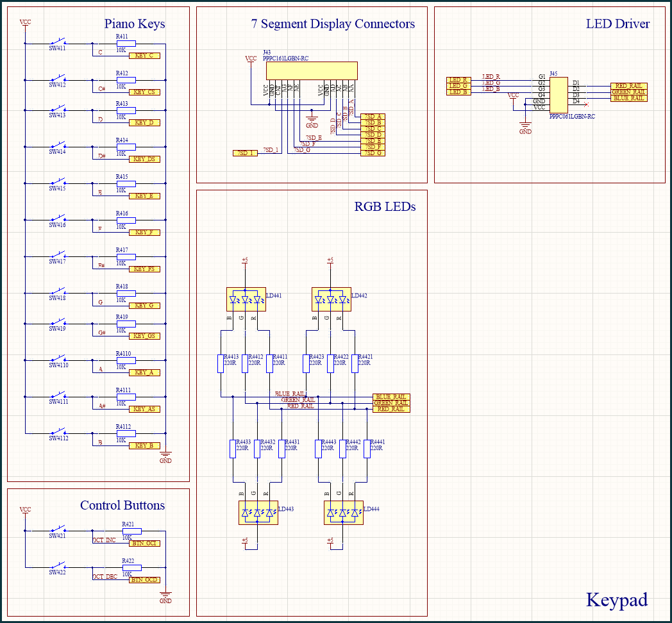The image size is (672, 623).
Task: Click the KEY_AS port
Action: [144, 409]
